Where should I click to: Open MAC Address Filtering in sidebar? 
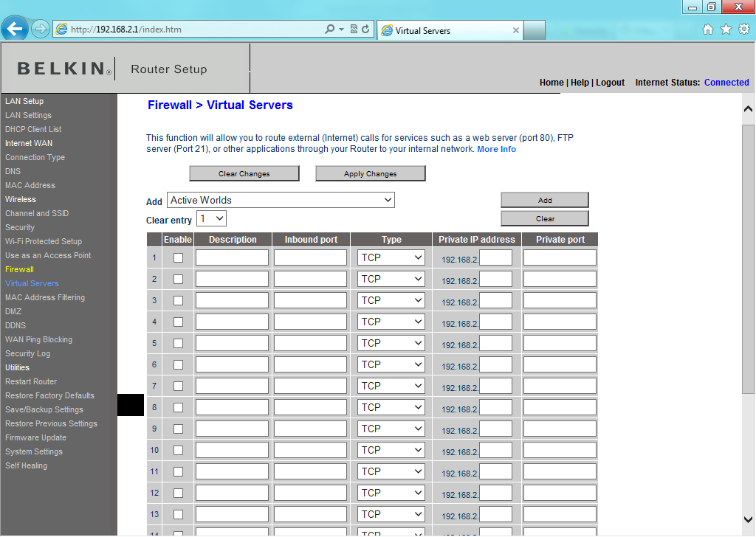coord(45,298)
